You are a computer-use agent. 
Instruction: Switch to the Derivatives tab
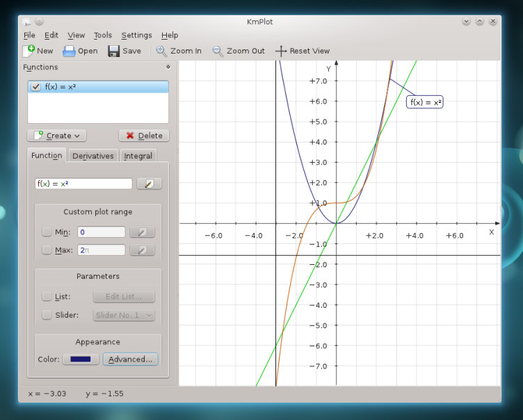pyautogui.click(x=92, y=156)
